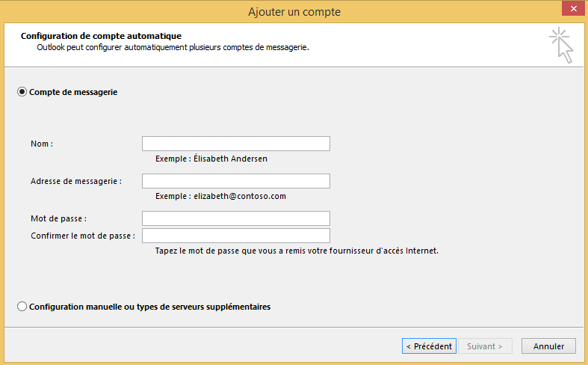Click into the Nom text field
This screenshot has width=588, height=365.
tap(235, 144)
